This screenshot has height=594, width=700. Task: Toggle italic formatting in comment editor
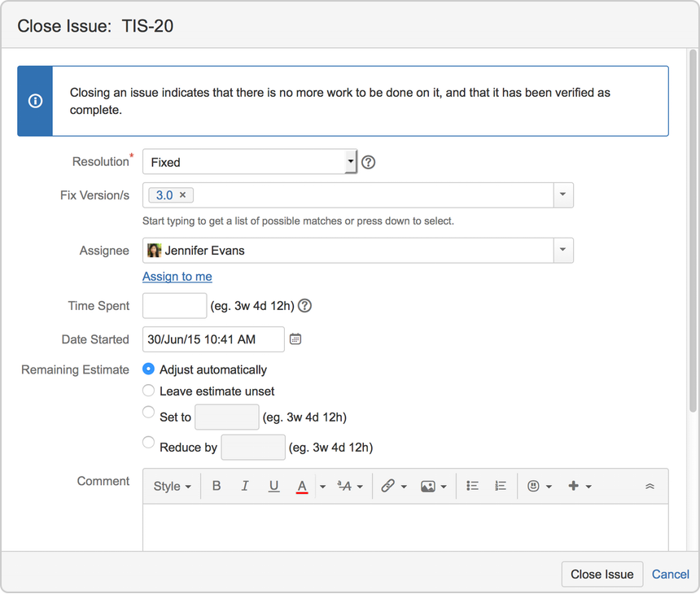coord(245,486)
